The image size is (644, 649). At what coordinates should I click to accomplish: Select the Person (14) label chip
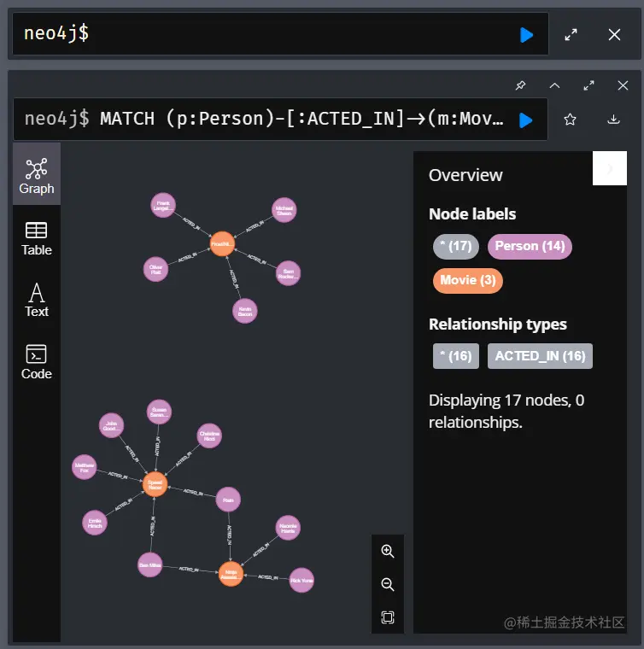530,246
